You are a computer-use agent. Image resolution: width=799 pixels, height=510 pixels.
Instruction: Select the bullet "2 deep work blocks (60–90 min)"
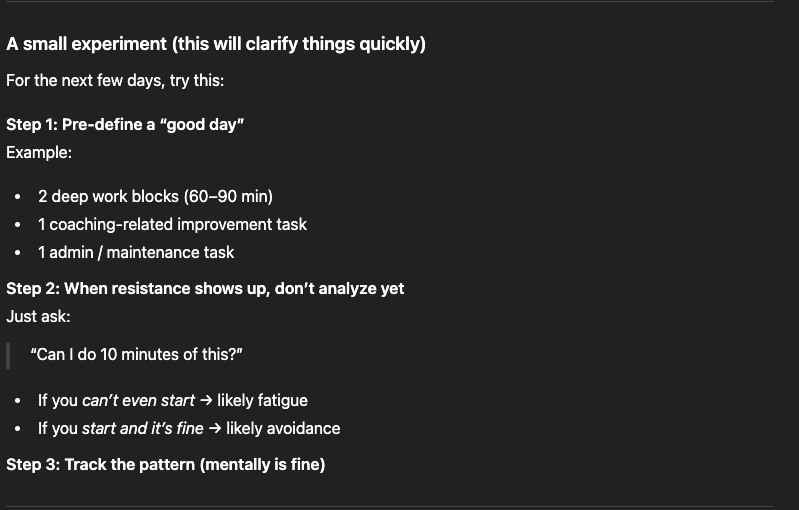(155, 197)
